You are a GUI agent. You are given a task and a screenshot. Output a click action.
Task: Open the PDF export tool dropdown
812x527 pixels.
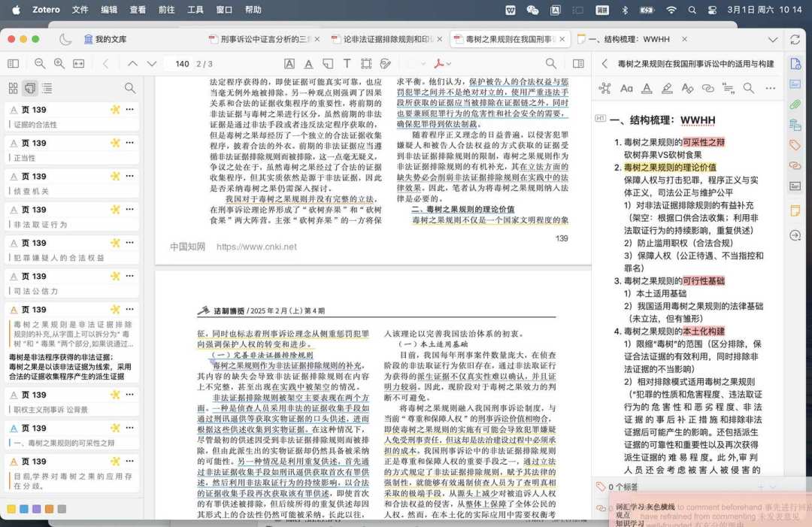[443, 64]
